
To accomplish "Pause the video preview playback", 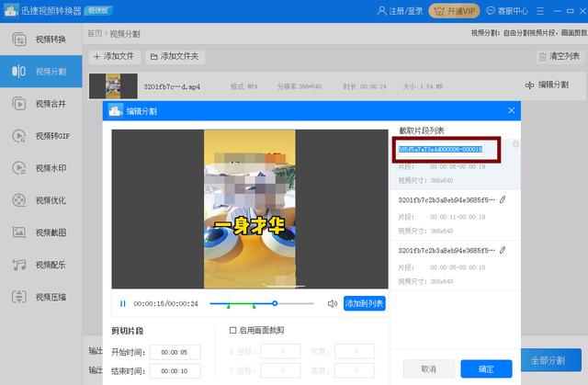I will (123, 303).
